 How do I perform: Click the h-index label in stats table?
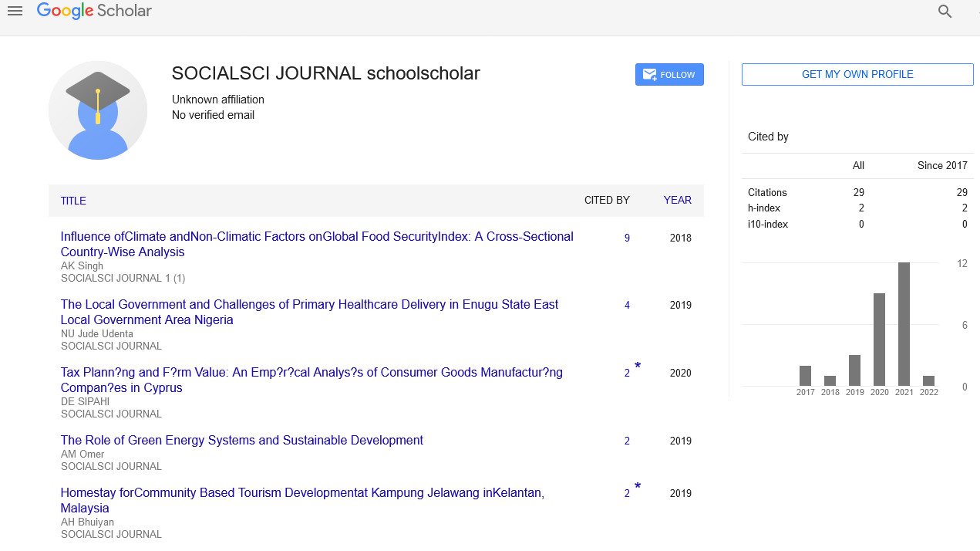pos(764,208)
